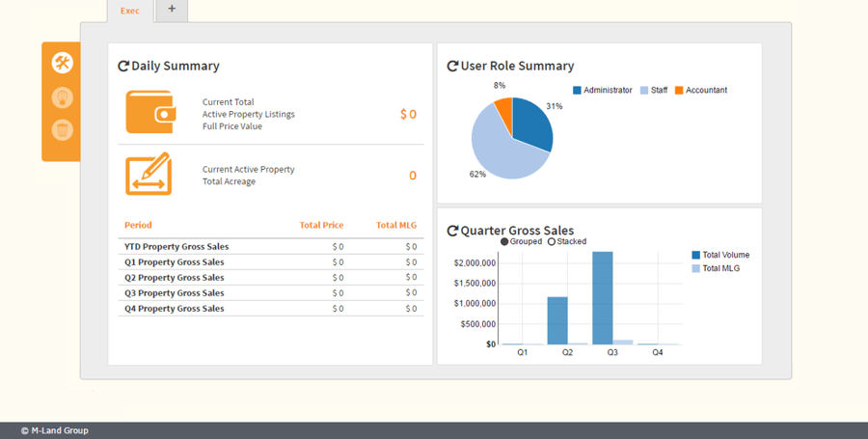Refresh the Quarter Gross Sales chart

pos(452,232)
